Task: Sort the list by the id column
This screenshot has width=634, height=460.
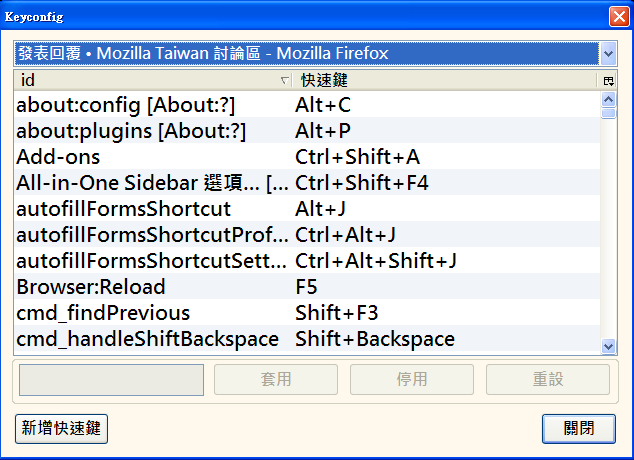Action: 150,80
